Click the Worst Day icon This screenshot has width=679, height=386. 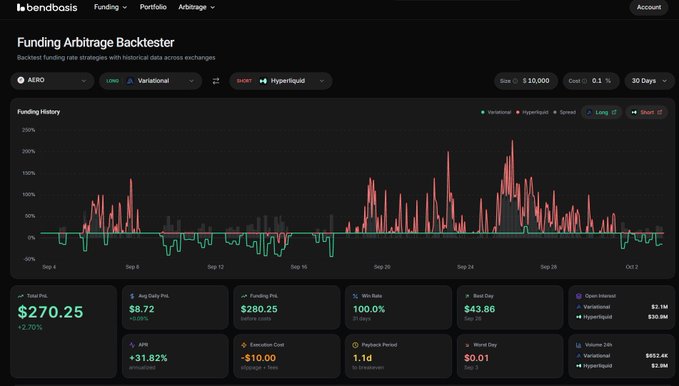467,345
